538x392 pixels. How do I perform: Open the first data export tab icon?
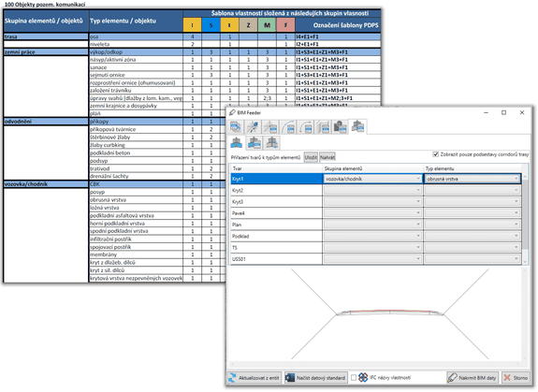(x=236, y=127)
